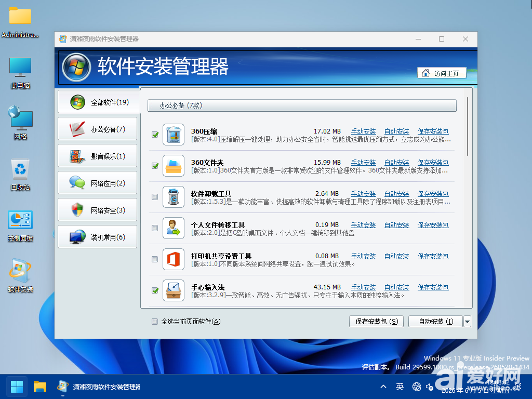532x399 pixels.
Task: Click 保存安装包 link for 打印机共享设置工具
Action: [x=433, y=256]
